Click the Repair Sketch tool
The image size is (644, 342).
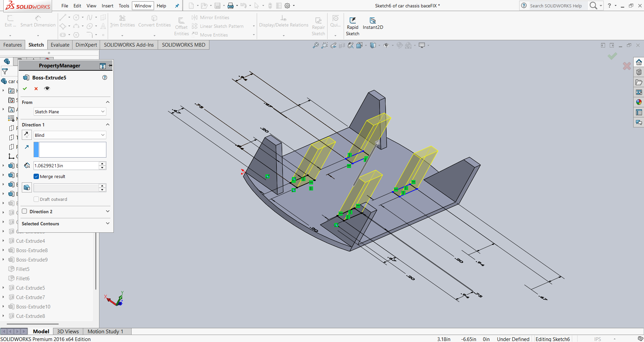tap(318, 26)
